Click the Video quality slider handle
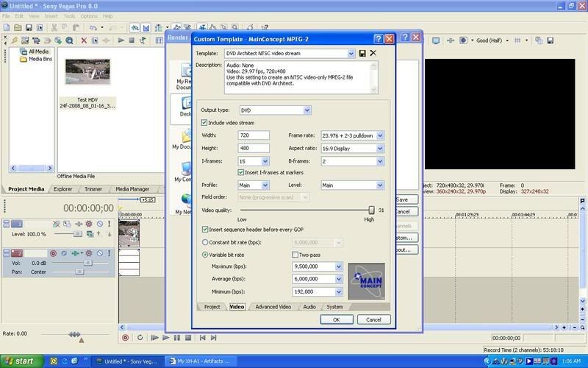 coord(371,210)
